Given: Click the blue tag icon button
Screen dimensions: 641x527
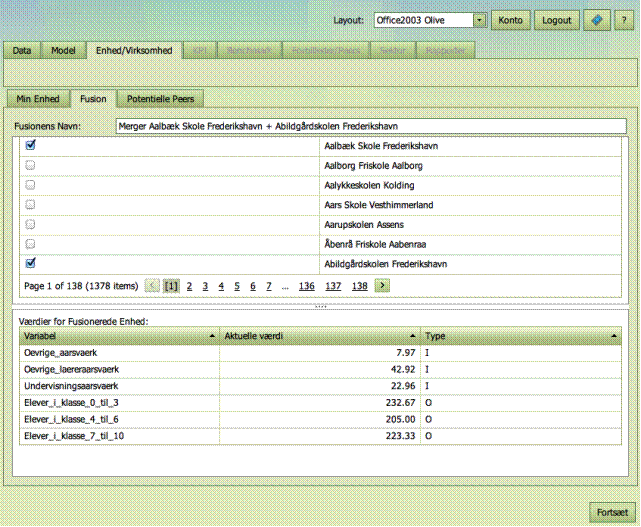Looking at the screenshot, I should point(597,20).
